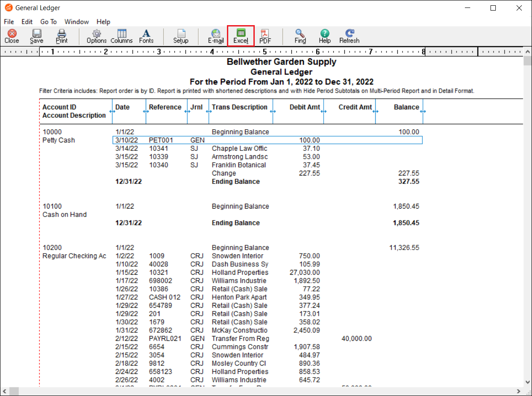Close the report with red Close icon
The width and height of the screenshot is (532, 396).
point(12,36)
